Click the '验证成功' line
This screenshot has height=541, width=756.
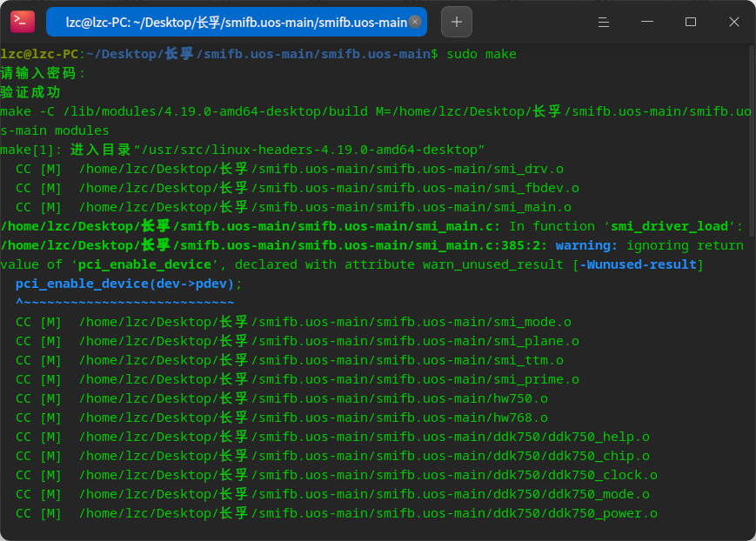pyautogui.click(x=30, y=92)
